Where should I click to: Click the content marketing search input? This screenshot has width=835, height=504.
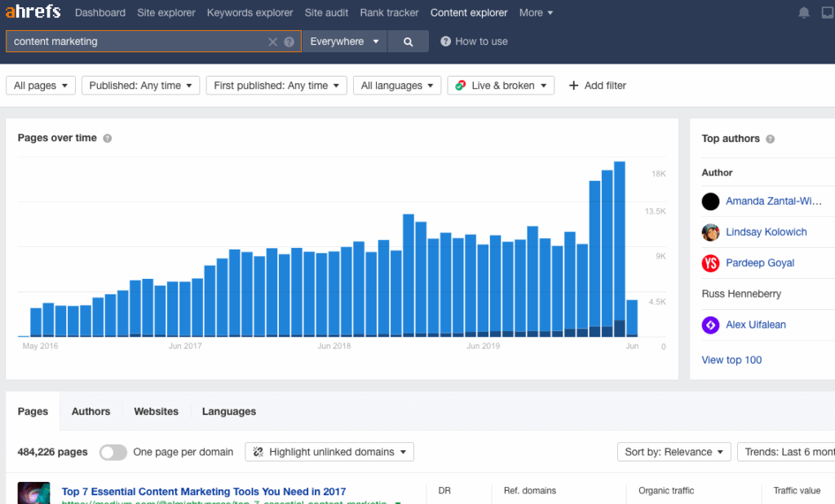tap(139, 42)
